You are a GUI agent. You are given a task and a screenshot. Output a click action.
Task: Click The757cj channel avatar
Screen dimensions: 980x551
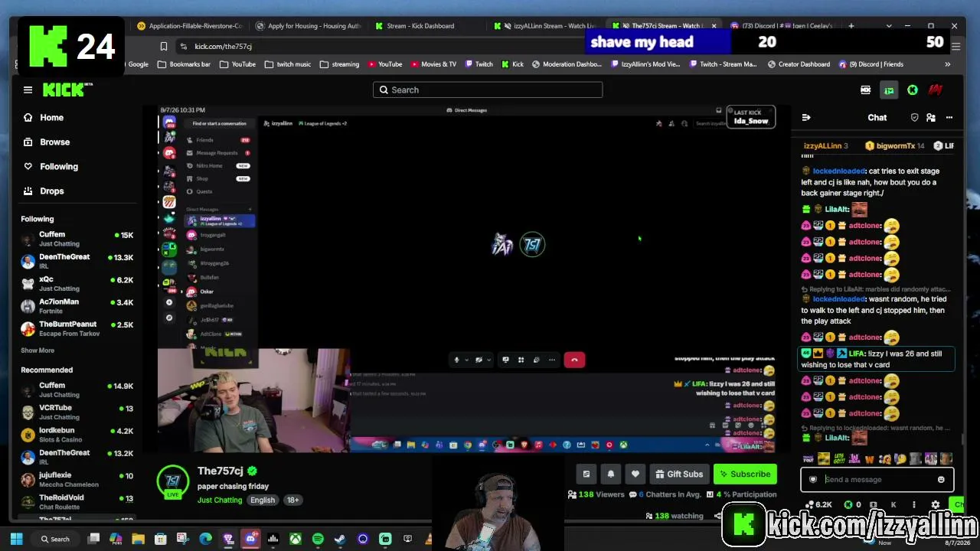click(173, 481)
